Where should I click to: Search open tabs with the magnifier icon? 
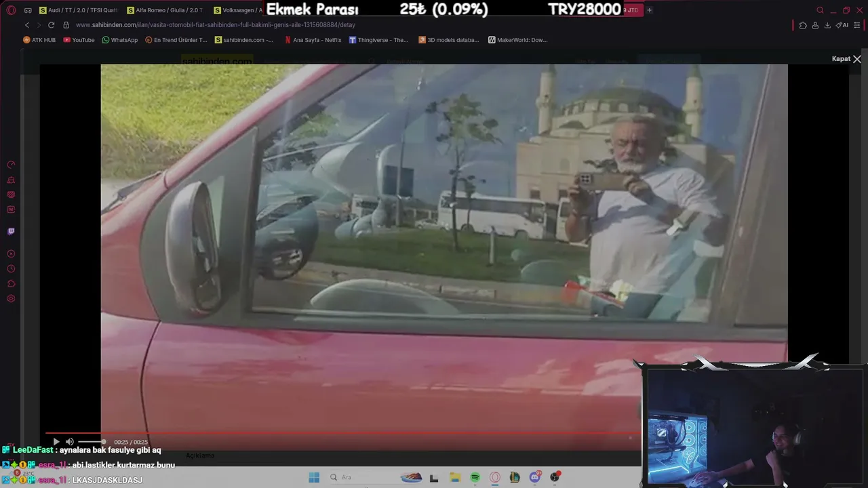821,10
